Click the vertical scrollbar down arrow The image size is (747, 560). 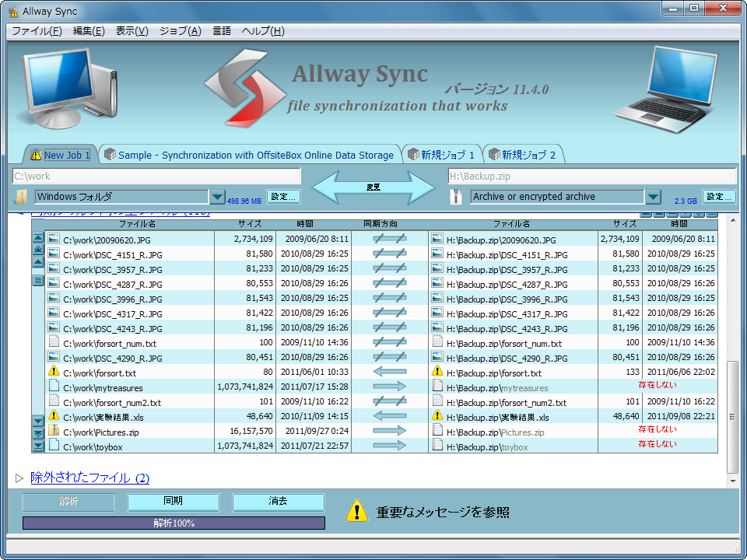[x=733, y=481]
